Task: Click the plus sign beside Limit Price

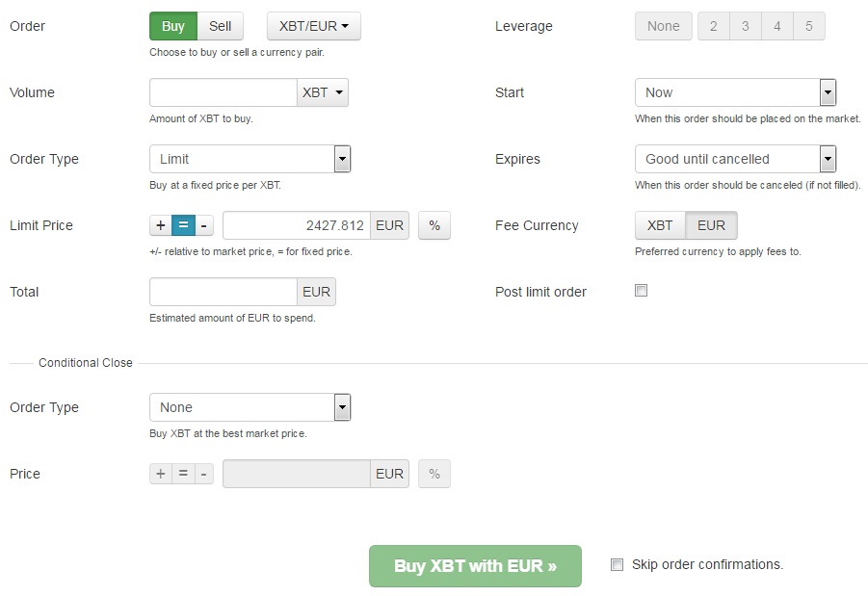Action: [x=160, y=225]
